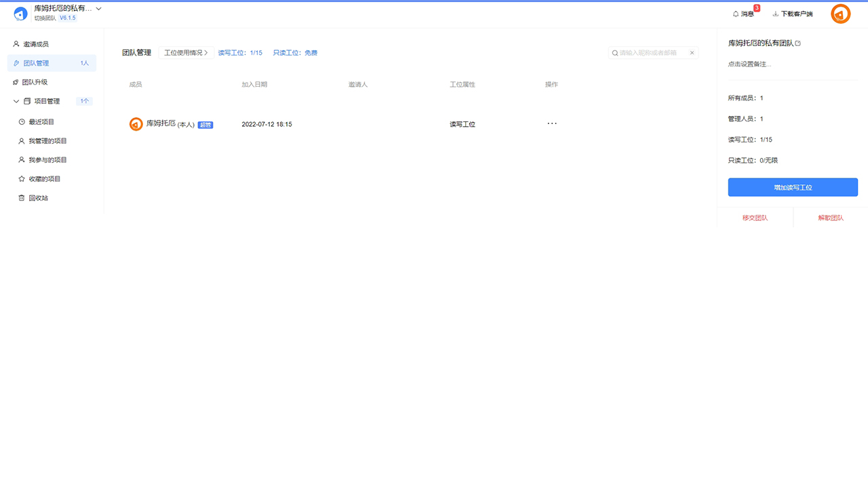The width and height of the screenshot is (868, 488).
Task: Collapse the 项目管理 section
Action: (16, 100)
